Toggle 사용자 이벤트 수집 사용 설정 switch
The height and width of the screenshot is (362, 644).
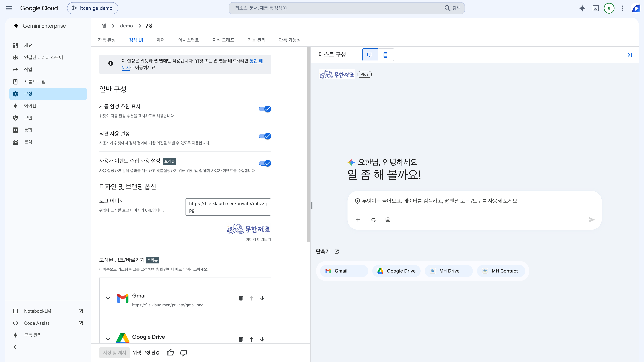point(265,163)
